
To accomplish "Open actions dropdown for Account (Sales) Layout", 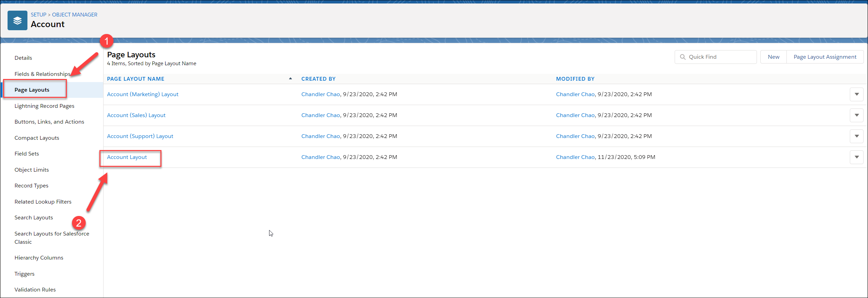I will [x=856, y=115].
